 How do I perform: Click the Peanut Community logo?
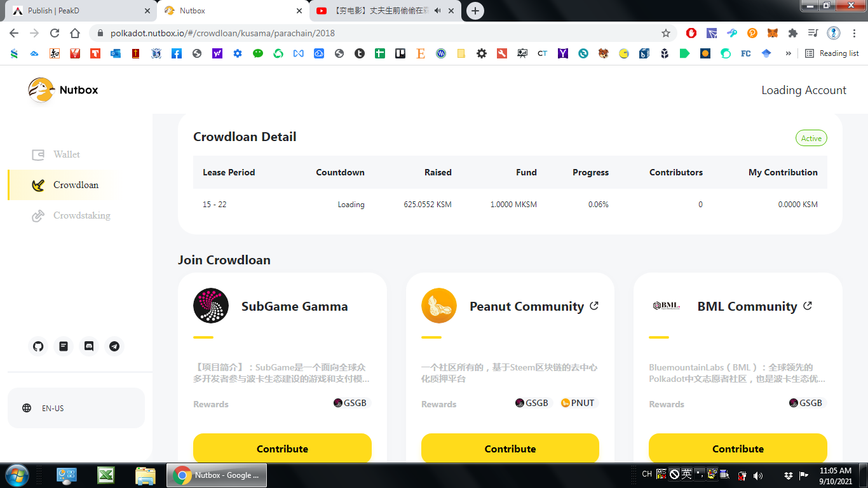(439, 306)
